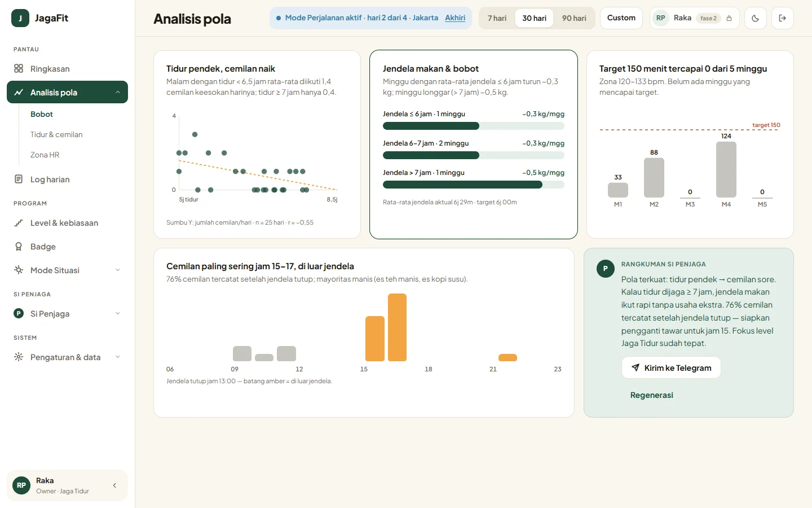Viewport: 812px width, 508px height.
Task: Click the Log harian document icon
Action: [x=19, y=179]
